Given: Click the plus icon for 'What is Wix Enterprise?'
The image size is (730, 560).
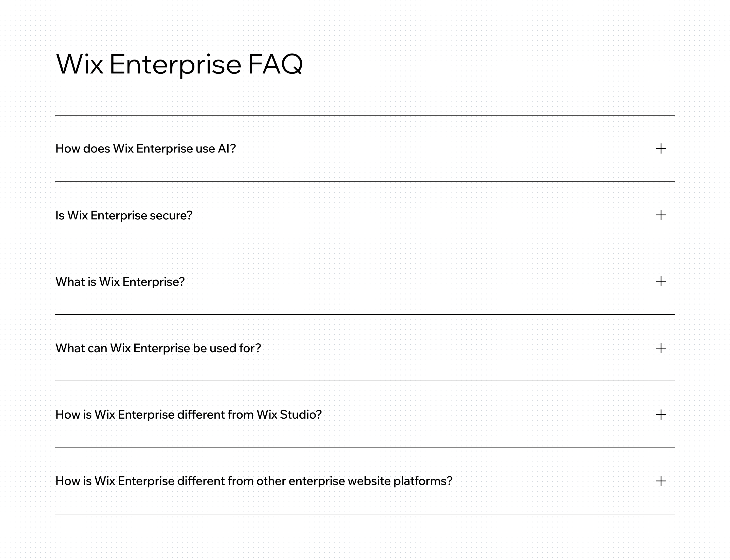Looking at the screenshot, I should [661, 281].
